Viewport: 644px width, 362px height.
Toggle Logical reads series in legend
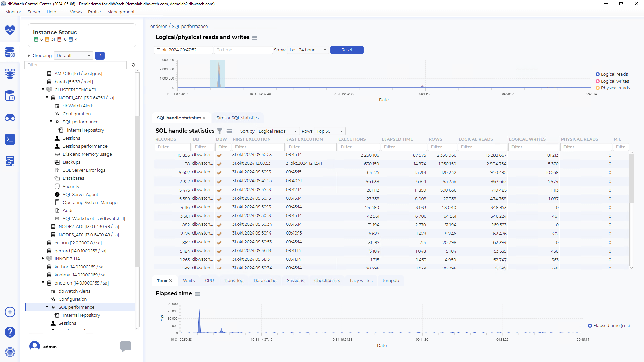point(611,74)
